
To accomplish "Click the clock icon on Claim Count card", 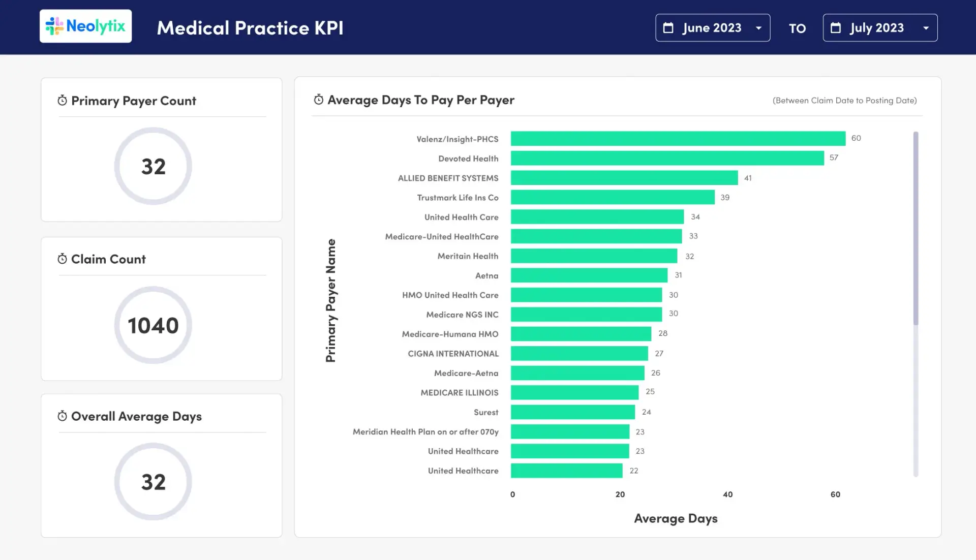I will click(62, 259).
